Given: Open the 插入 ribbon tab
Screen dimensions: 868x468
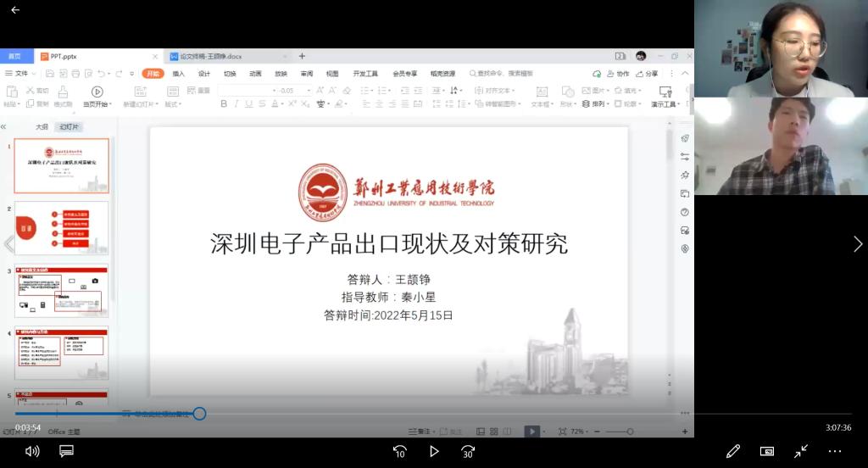Looking at the screenshot, I should tap(178, 74).
